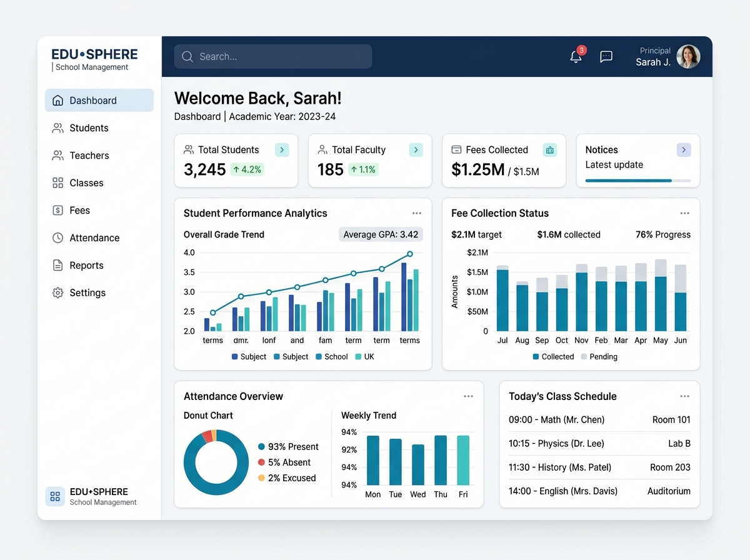Click Fees Collected card chart icon

[550, 149]
